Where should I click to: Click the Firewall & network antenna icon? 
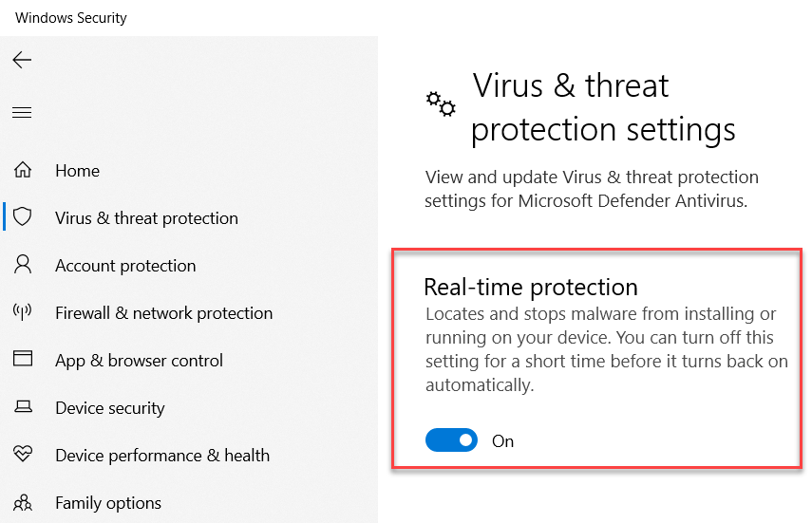pos(23,312)
